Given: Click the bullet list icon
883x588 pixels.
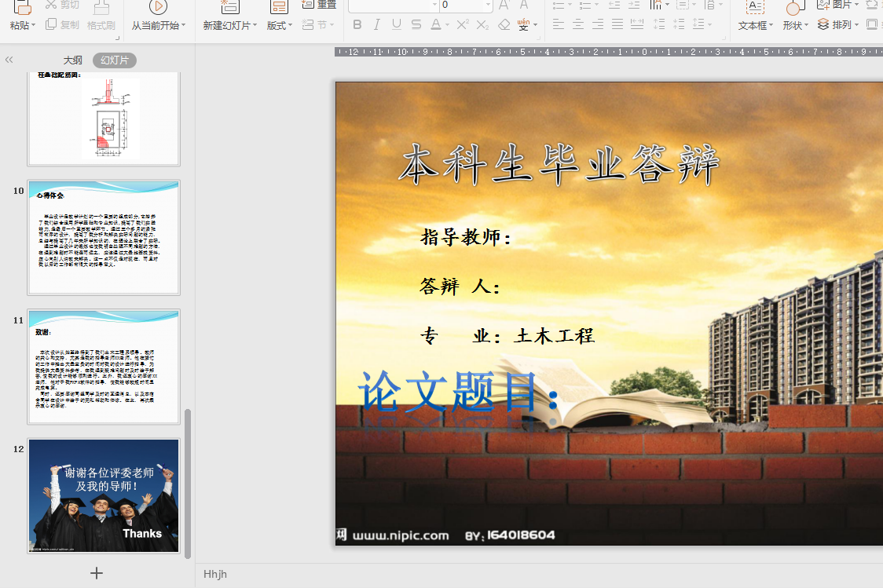Looking at the screenshot, I should (x=559, y=5).
